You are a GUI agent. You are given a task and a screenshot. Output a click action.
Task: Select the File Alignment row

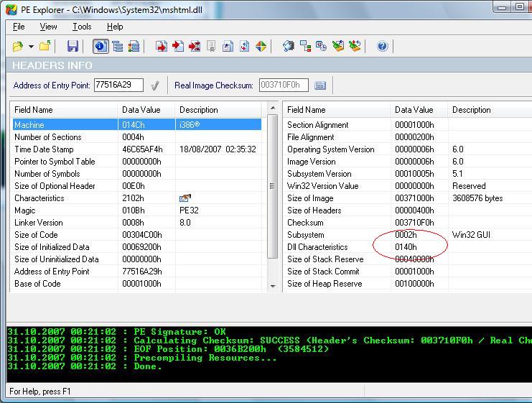[x=409, y=136]
